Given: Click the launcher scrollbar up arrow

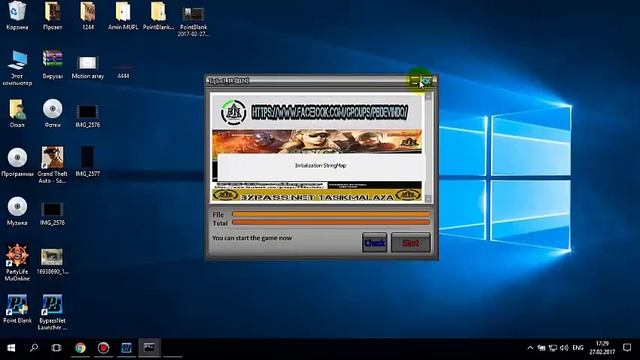Looking at the screenshot, I should pyautogui.click(x=428, y=97).
